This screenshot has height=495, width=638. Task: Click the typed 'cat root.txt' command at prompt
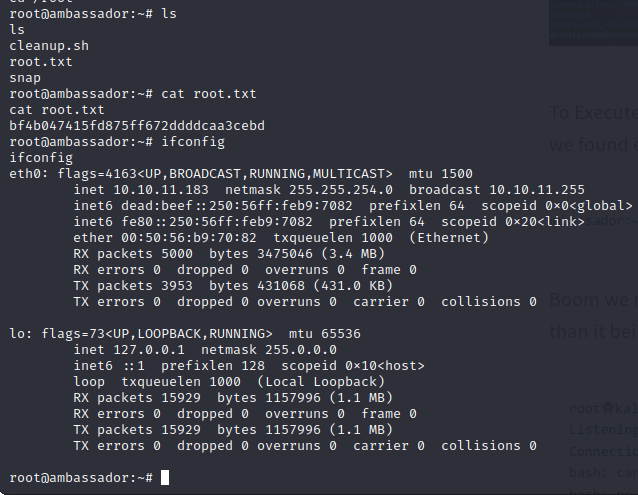(x=209, y=94)
